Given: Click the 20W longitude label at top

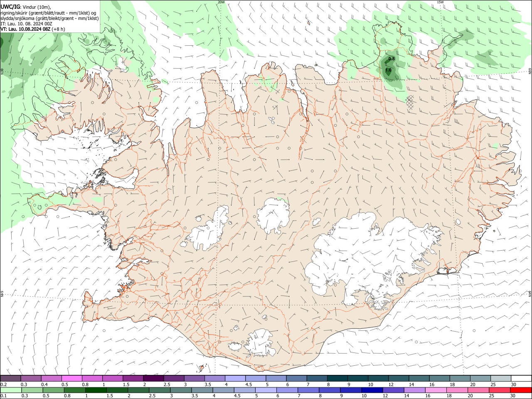Looking at the screenshot, I should tap(221, 2).
